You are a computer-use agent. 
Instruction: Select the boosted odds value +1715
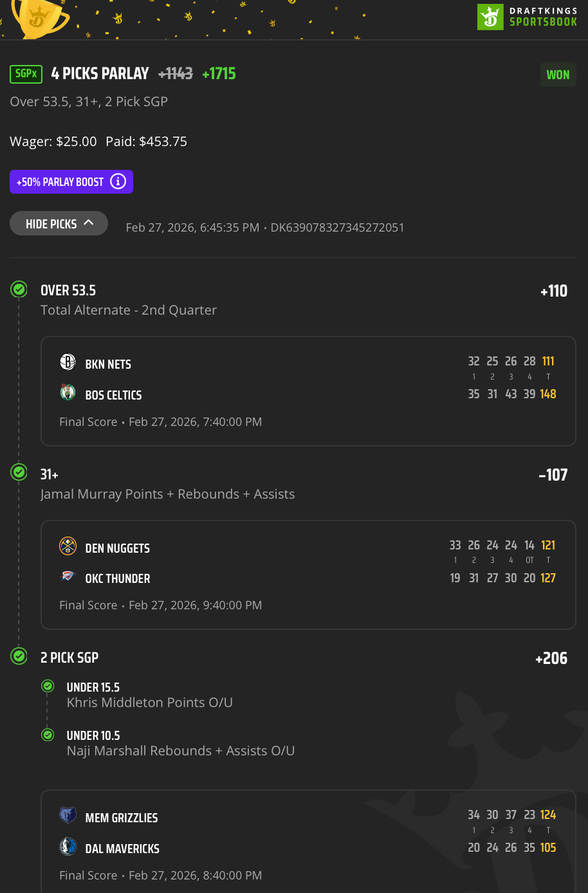[x=219, y=73]
